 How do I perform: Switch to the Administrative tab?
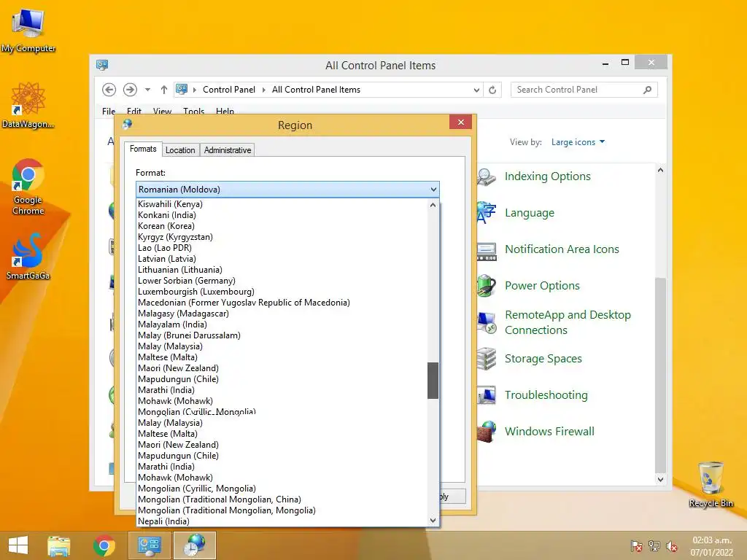pyautogui.click(x=228, y=150)
